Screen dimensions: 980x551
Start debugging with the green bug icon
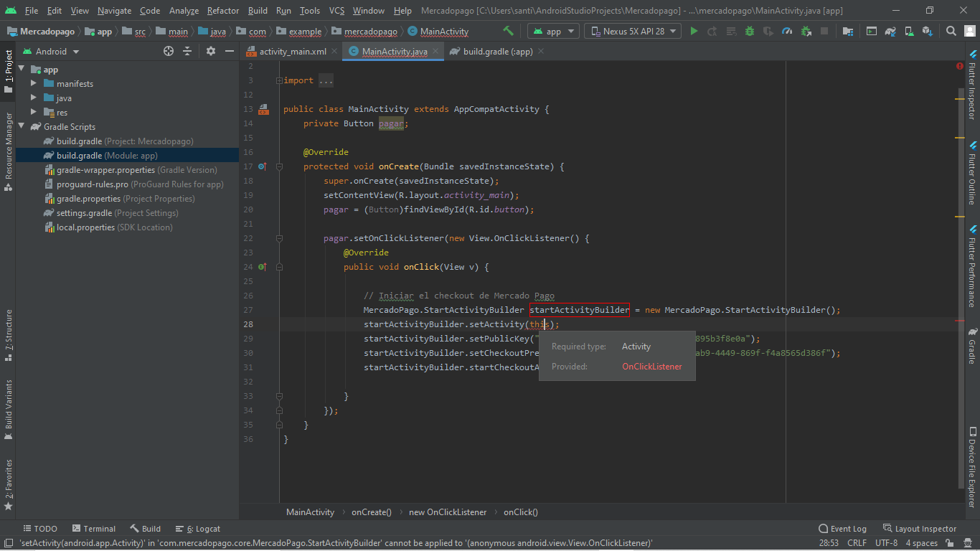750,31
